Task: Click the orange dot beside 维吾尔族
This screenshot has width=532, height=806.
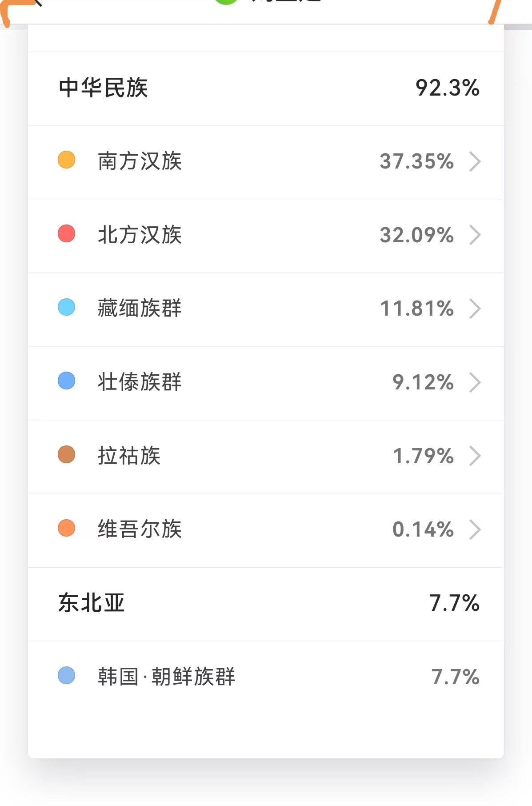Action: point(67,528)
